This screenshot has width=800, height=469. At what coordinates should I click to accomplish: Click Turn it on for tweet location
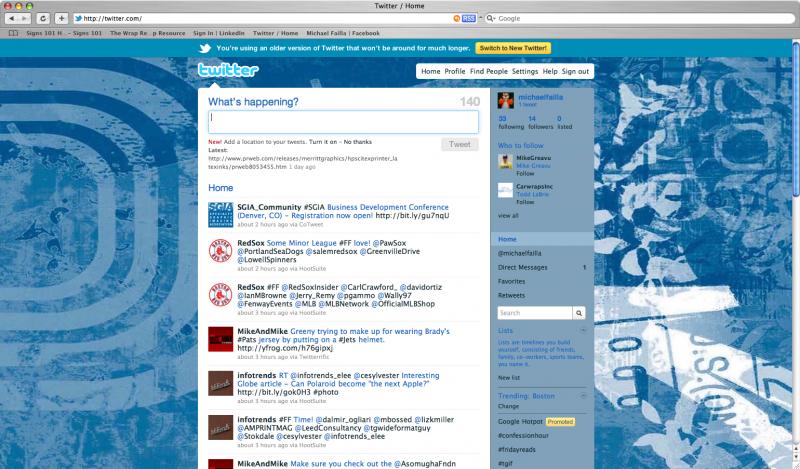tap(323, 142)
